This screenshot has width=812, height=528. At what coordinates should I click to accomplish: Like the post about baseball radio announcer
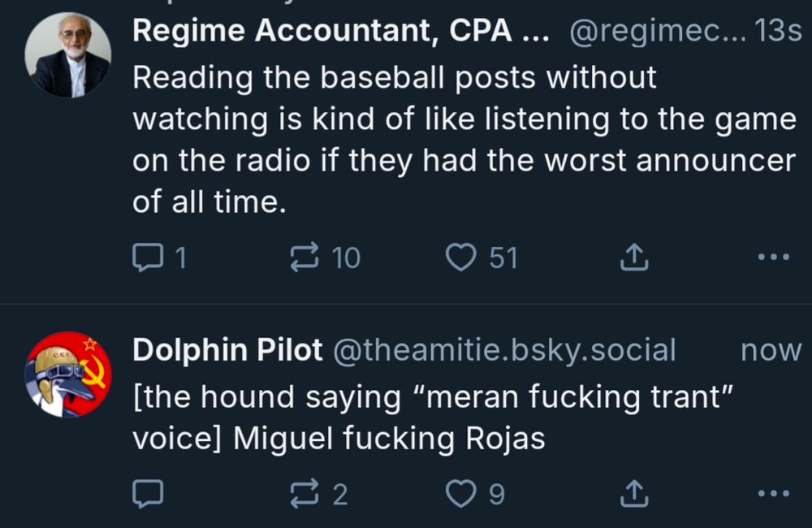(461, 258)
